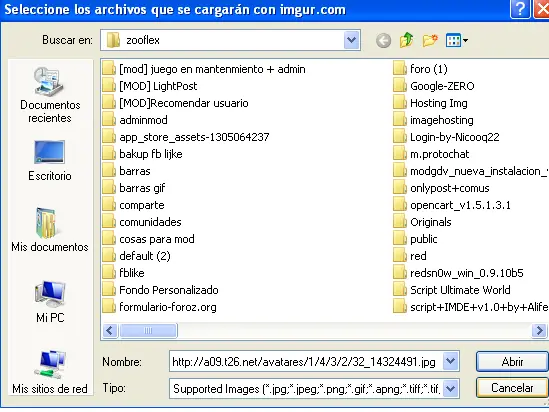The height and width of the screenshot is (412, 549).
Task: Select the barras folder icon
Action: [x=109, y=171]
